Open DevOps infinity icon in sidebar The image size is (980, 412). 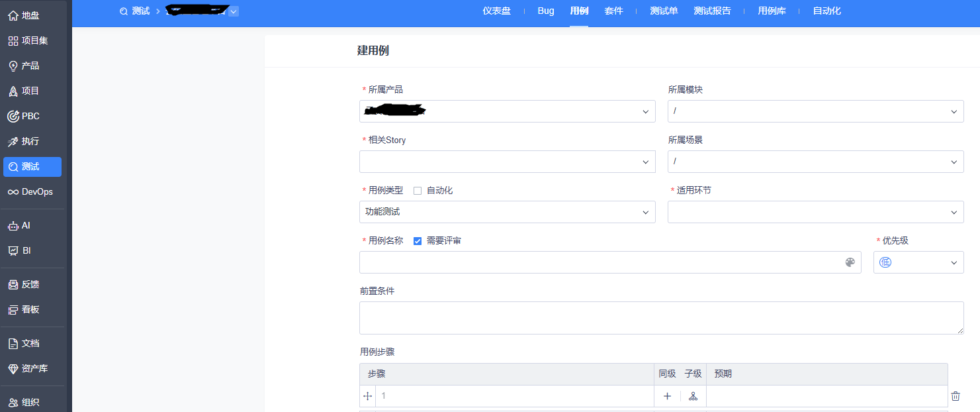(x=13, y=191)
